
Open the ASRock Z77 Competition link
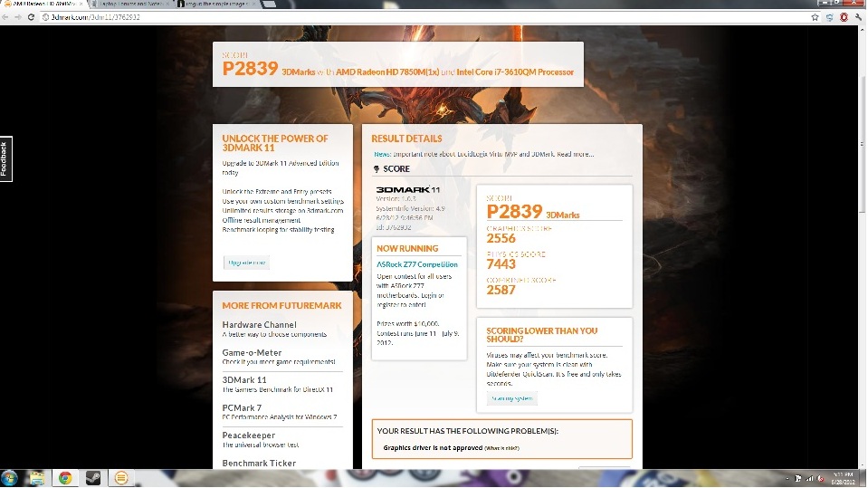(x=417, y=264)
